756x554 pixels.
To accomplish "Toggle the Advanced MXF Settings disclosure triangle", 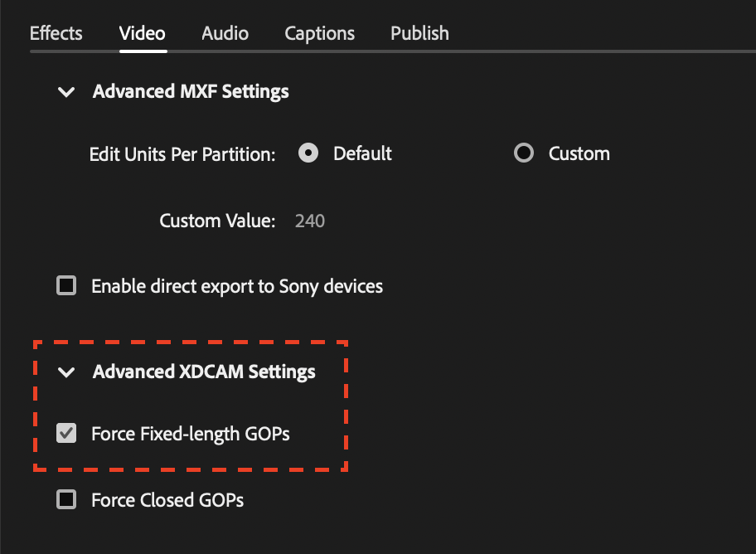I will (66, 91).
